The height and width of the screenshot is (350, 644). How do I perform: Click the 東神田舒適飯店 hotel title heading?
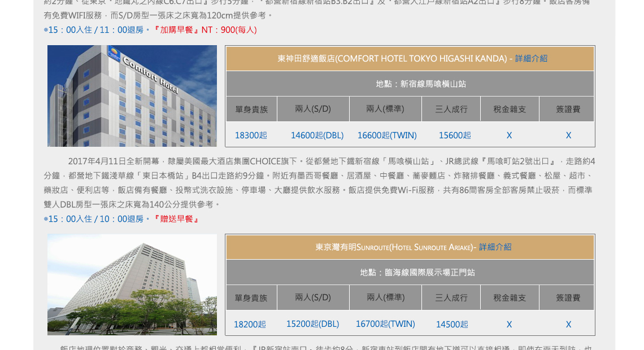[x=392, y=58]
